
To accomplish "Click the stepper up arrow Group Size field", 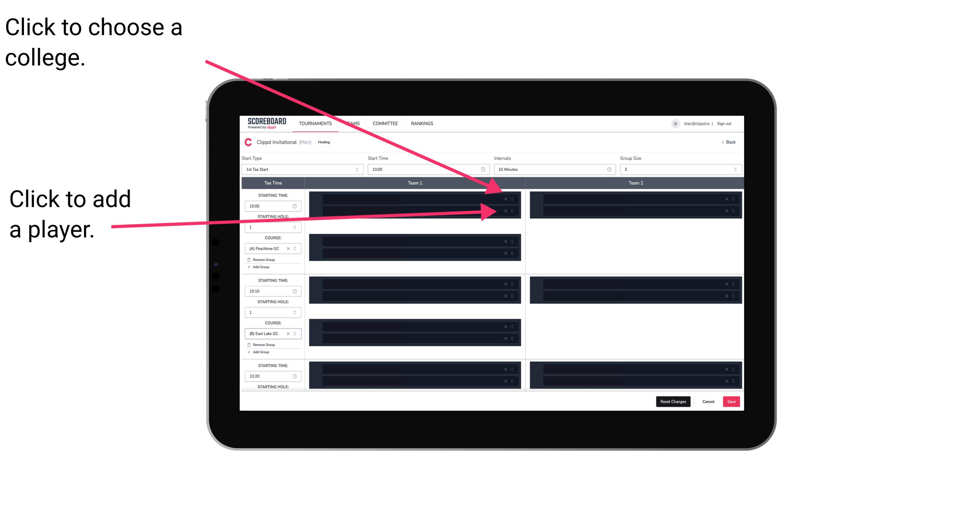I will coord(735,168).
